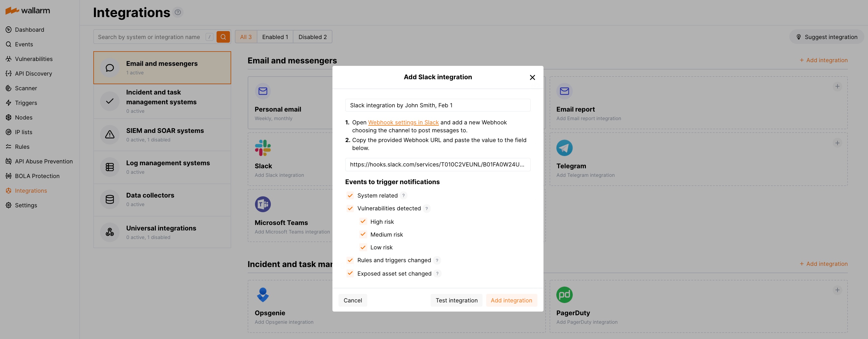Select the Disabled 2 filter tab
Viewport: 868px width, 339px height.
tap(312, 37)
